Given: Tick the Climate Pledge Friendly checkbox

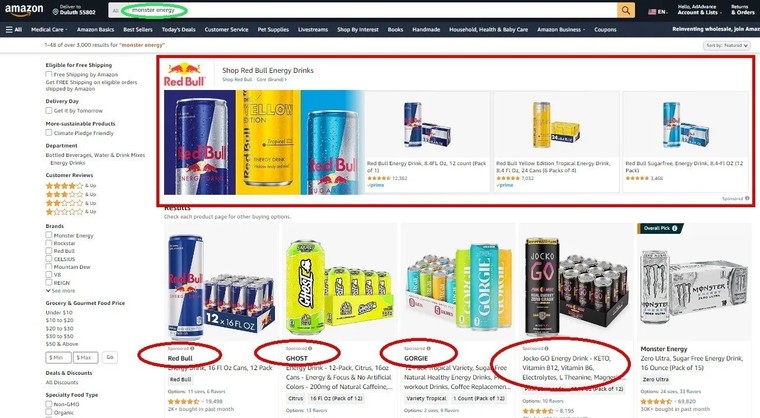Looking at the screenshot, I should [48, 132].
